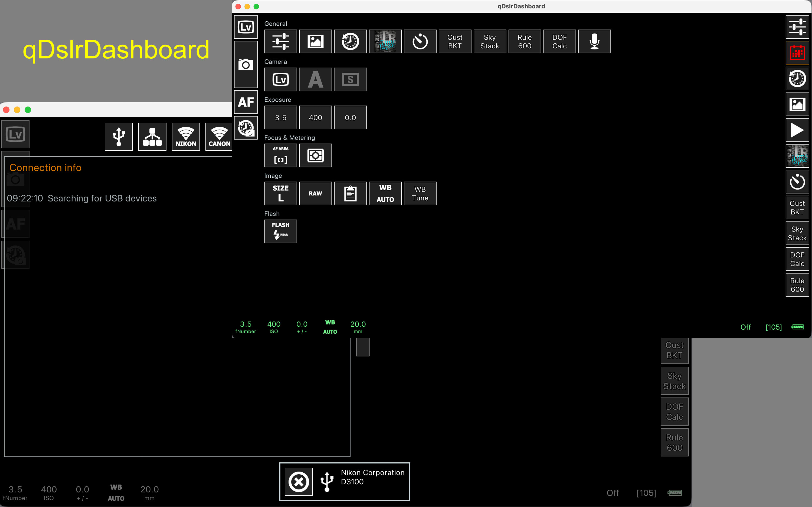Click the microphone icon in General row
The image size is (812, 507).
point(594,42)
